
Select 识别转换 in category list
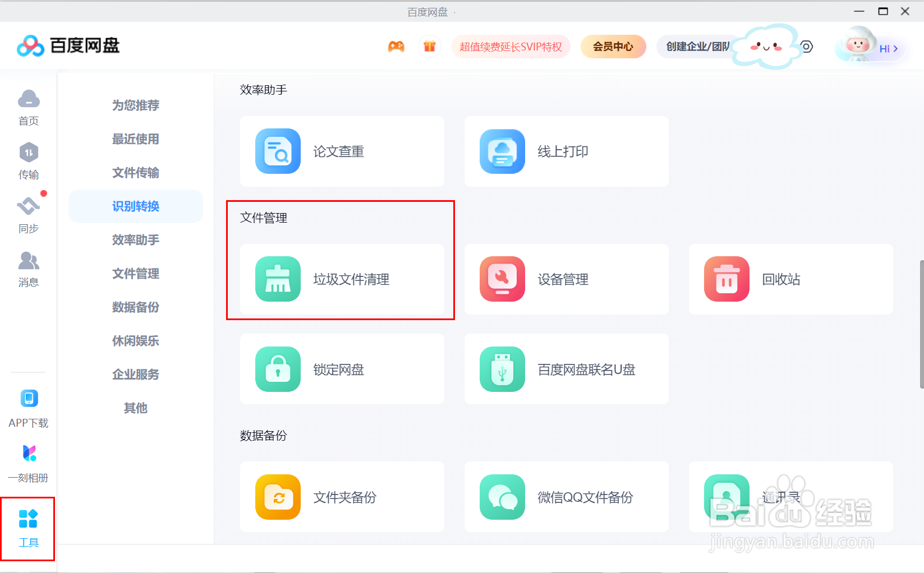tap(136, 206)
